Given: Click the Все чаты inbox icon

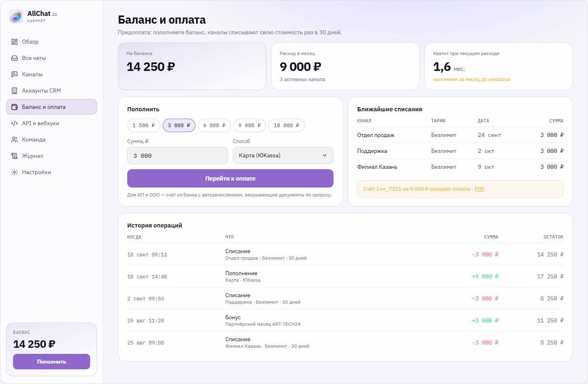Looking at the screenshot, I should pyautogui.click(x=15, y=58).
